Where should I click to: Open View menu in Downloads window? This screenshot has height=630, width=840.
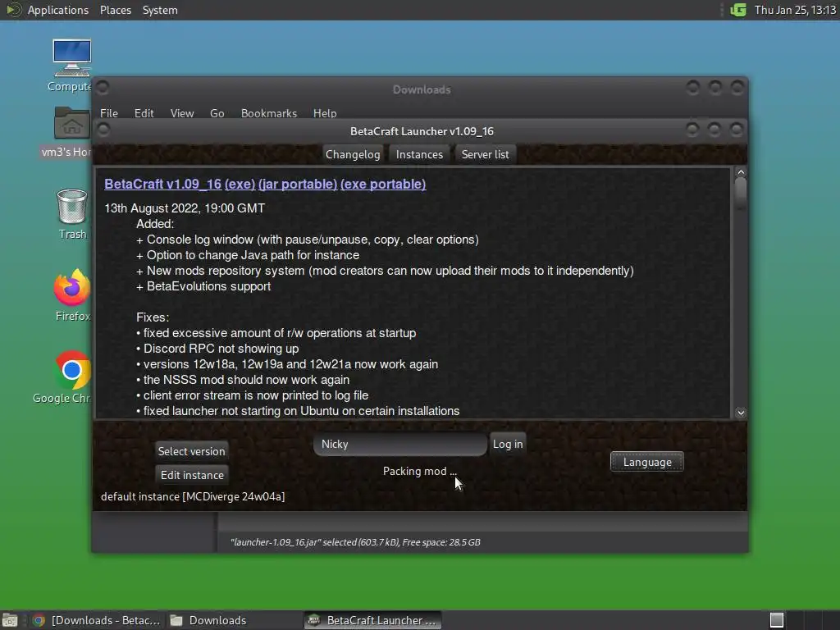181,113
